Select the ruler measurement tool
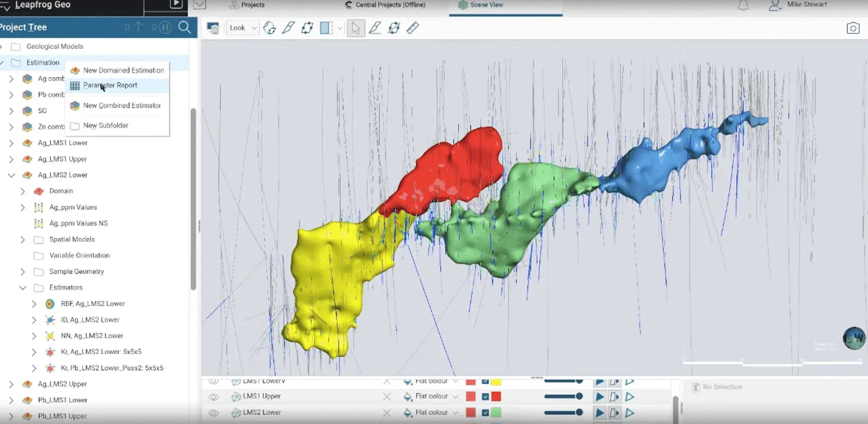Image resolution: width=868 pixels, height=424 pixels. [x=413, y=28]
